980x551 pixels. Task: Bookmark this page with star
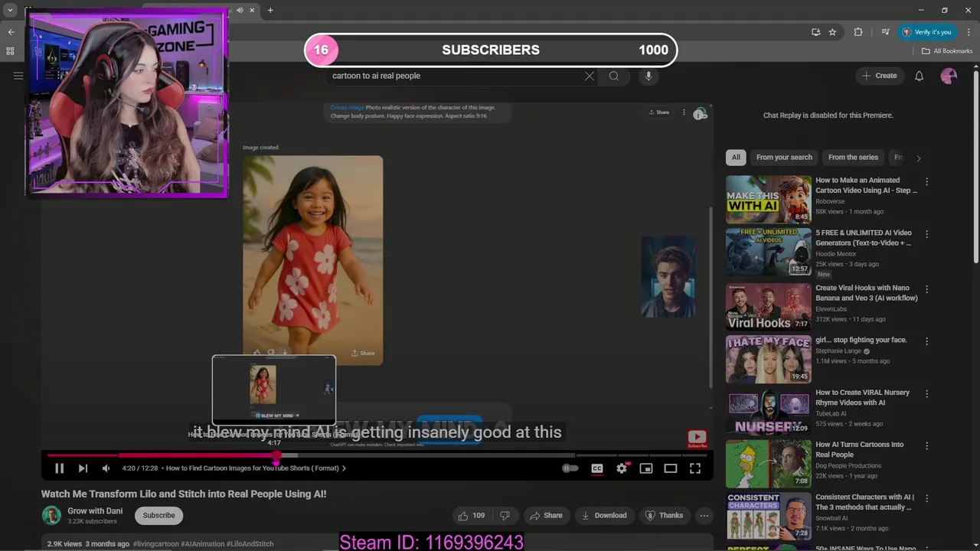(x=832, y=32)
